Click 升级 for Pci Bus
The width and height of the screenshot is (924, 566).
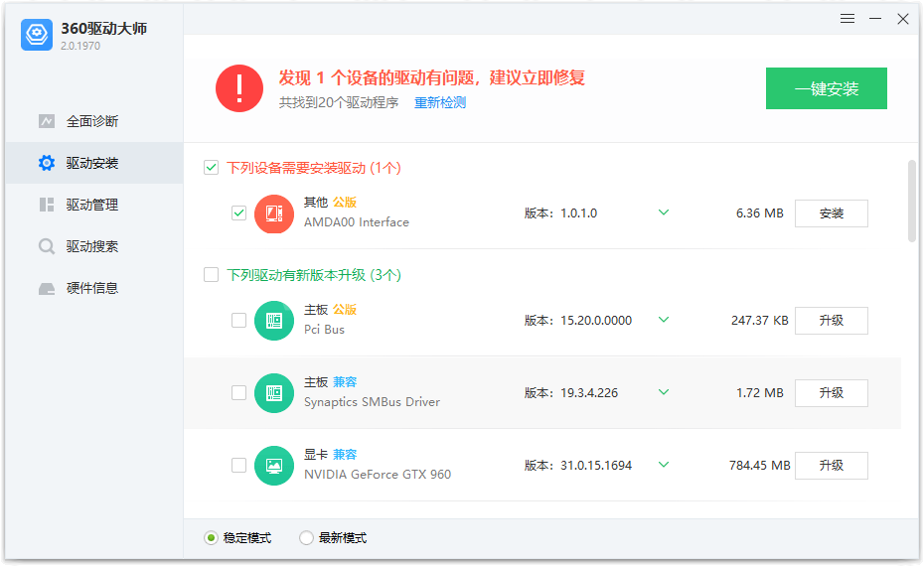point(831,321)
